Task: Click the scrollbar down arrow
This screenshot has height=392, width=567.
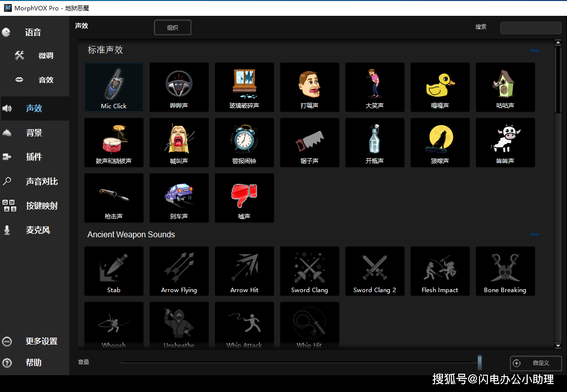Action: pyautogui.click(x=558, y=346)
